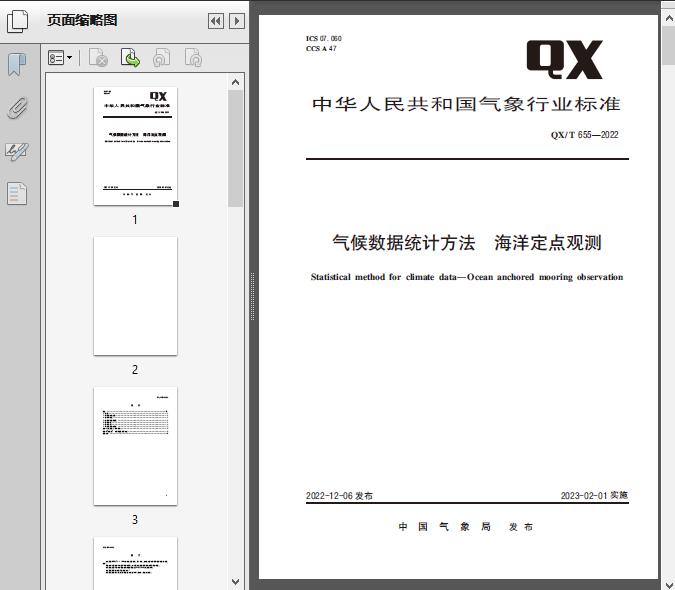Open the attachments paperclip panel
Screen dimensions: 675x590
tap(17, 108)
